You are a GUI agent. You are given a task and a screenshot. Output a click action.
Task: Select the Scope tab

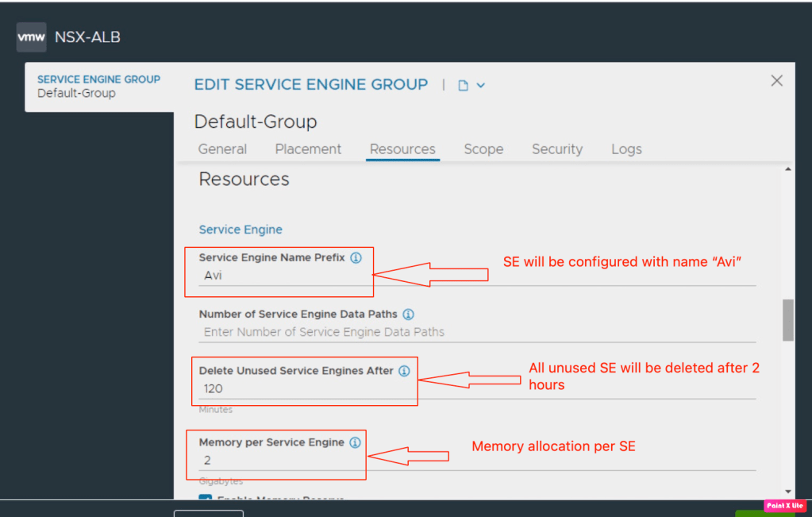tap(483, 149)
